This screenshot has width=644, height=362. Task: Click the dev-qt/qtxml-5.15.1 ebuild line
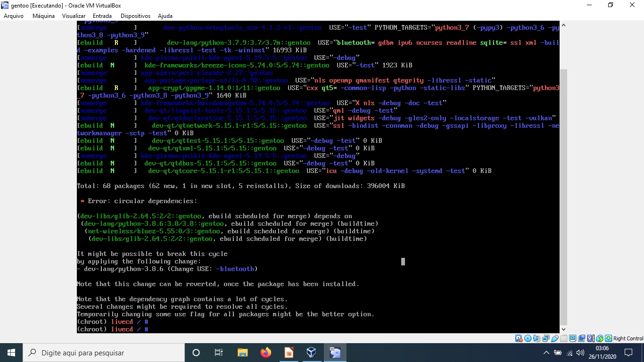tap(226, 148)
